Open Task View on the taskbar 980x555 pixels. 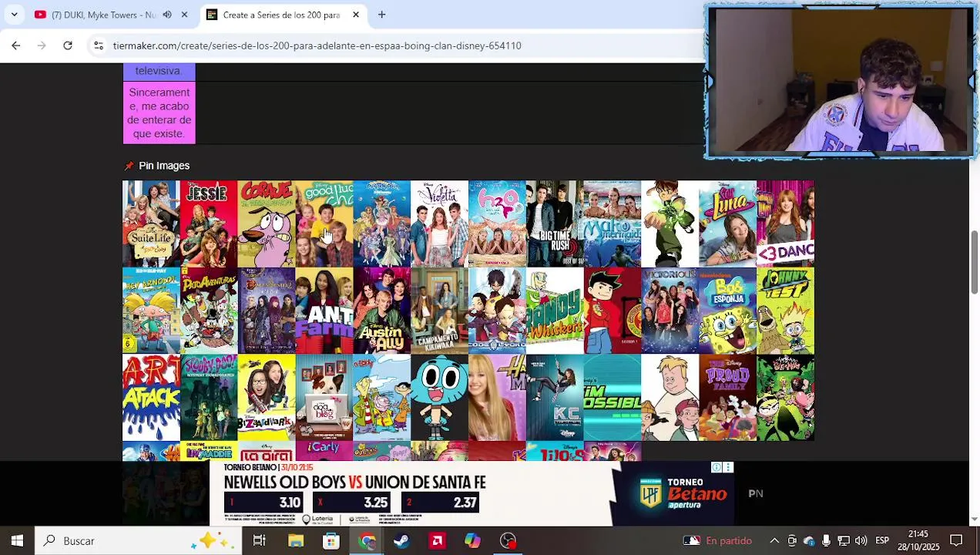[260, 541]
